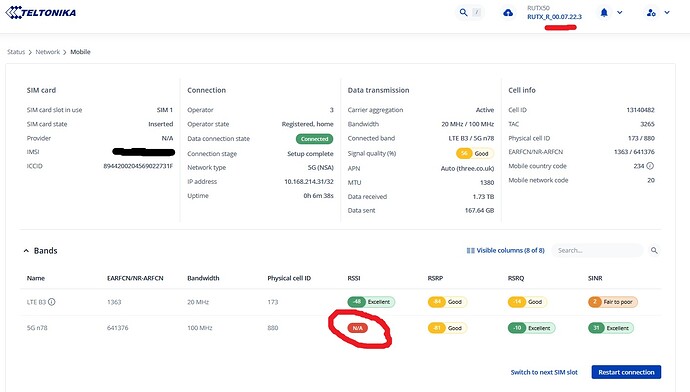
Task: Click the Network type value 5G (NSA)
Action: pyautogui.click(x=321, y=168)
